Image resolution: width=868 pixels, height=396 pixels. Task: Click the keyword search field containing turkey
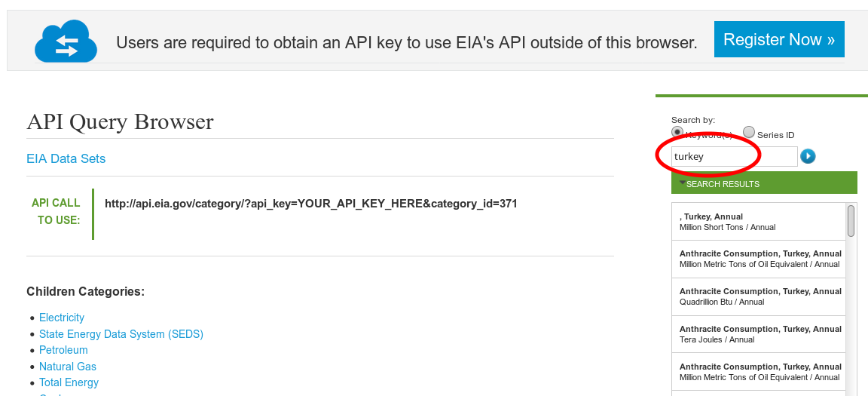(x=734, y=156)
